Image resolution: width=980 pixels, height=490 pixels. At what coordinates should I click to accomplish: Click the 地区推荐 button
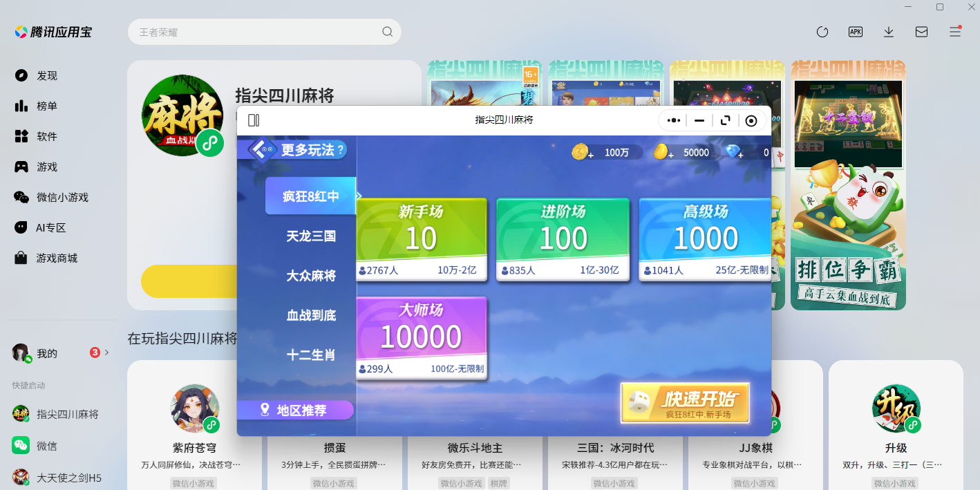coord(295,410)
